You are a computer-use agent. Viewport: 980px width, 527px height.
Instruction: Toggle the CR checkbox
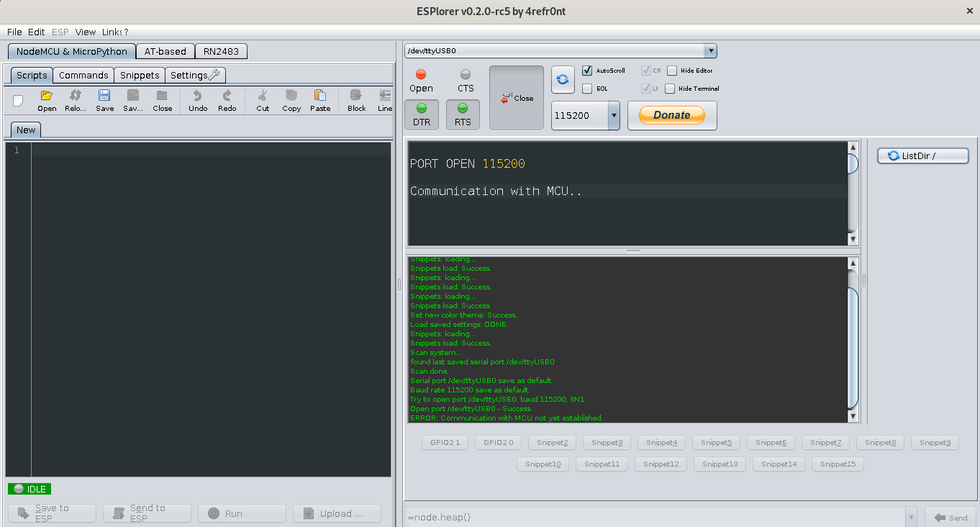(646, 71)
